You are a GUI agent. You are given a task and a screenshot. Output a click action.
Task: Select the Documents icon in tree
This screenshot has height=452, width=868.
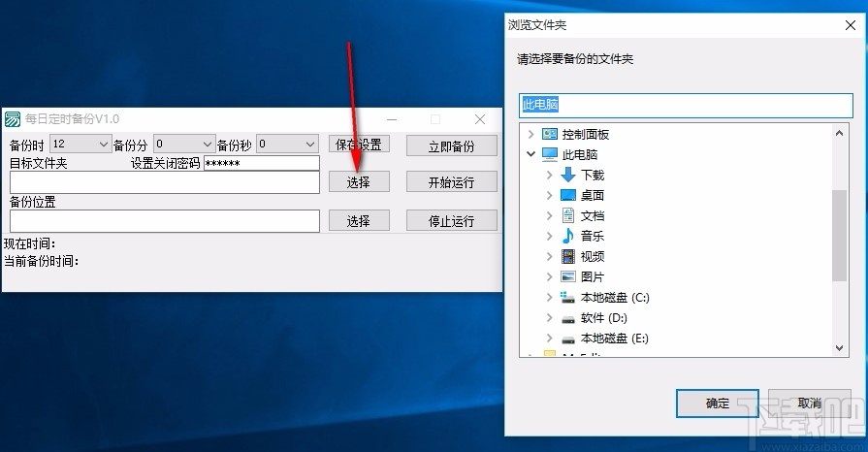click(x=568, y=215)
